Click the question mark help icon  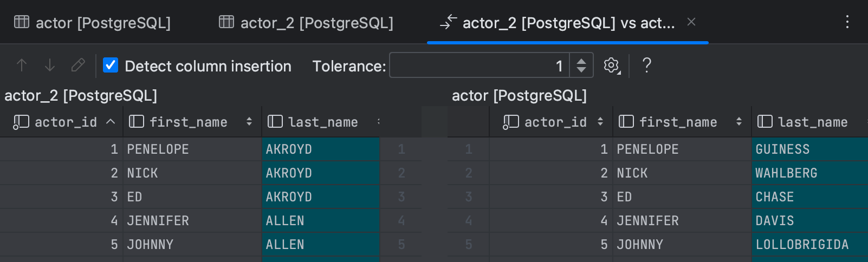[x=646, y=65]
